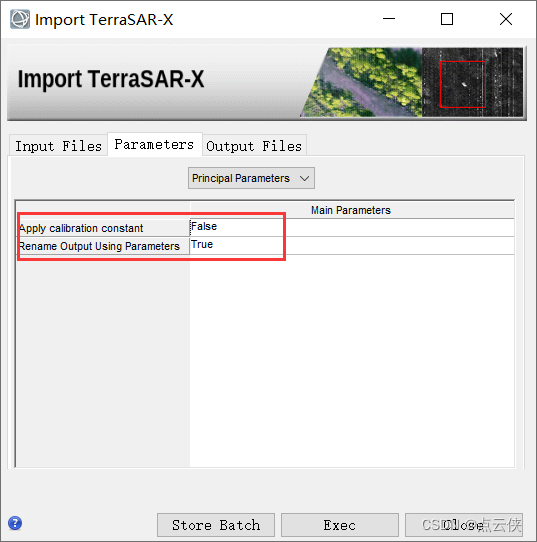Maximize the Import TerraSAR-X window
537x542 pixels.
447,19
